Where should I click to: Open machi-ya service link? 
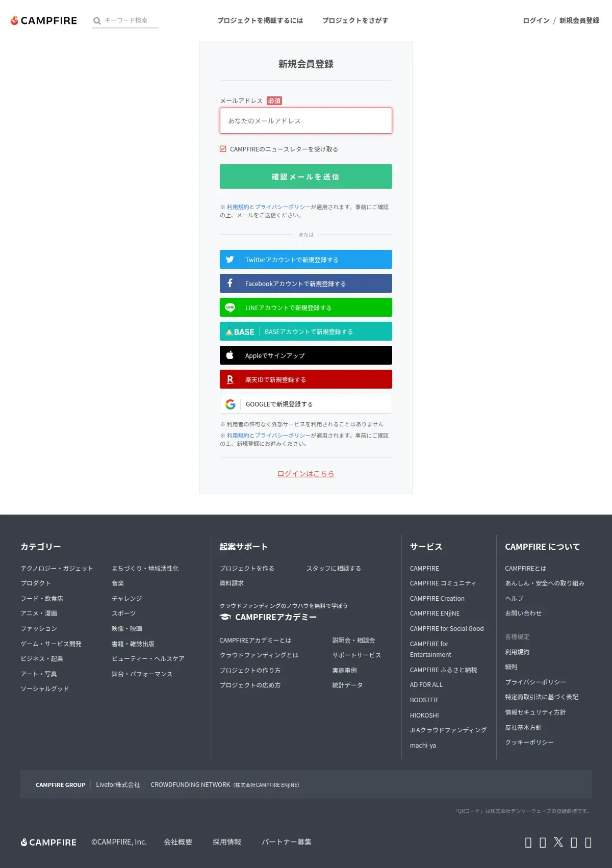(423, 746)
